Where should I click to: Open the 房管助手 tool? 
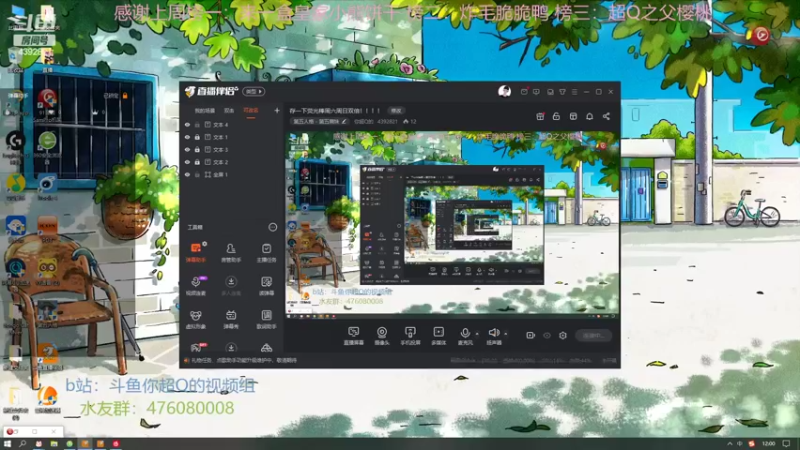click(x=231, y=252)
